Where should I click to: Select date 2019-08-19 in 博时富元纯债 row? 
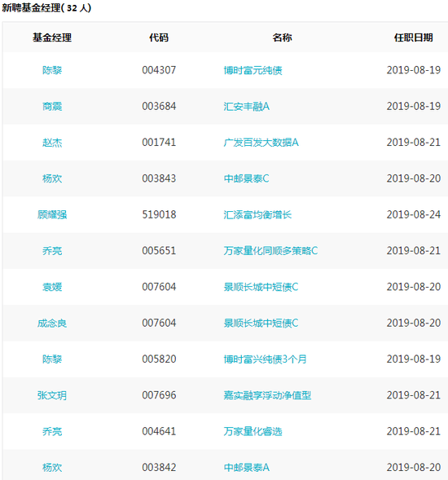point(414,70)
